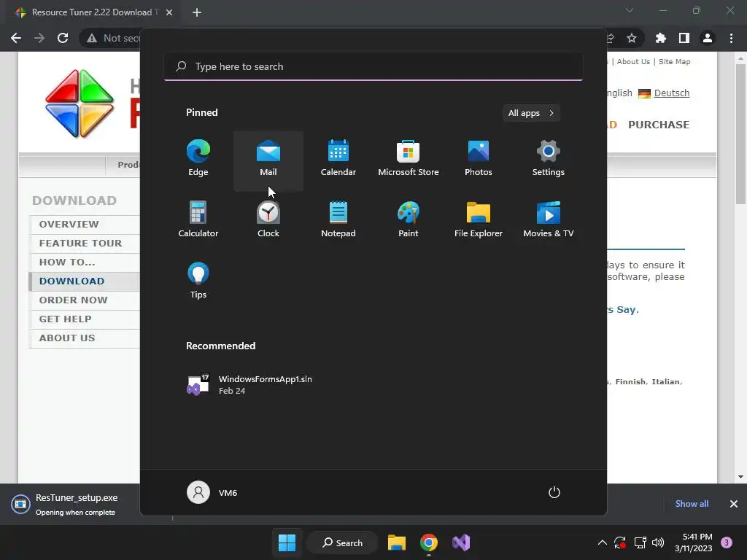747x560 pixels.
Task: Go back in Chrome browser
Action: coord(16,38)
